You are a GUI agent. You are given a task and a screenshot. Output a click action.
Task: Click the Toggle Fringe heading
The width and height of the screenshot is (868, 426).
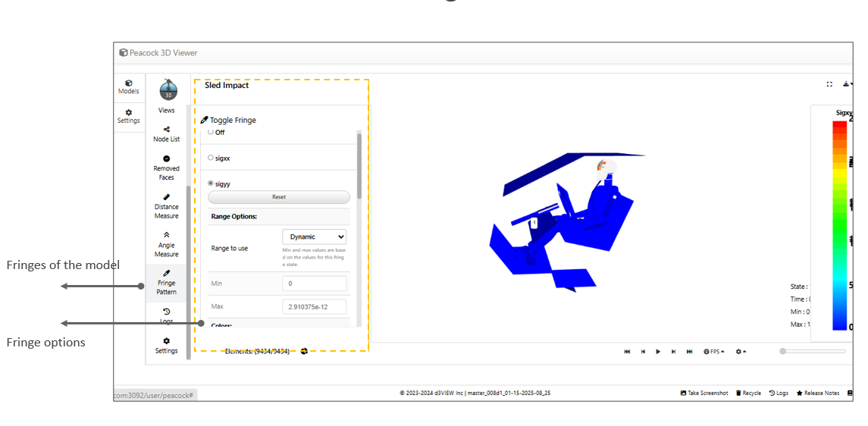pos(229,120)
